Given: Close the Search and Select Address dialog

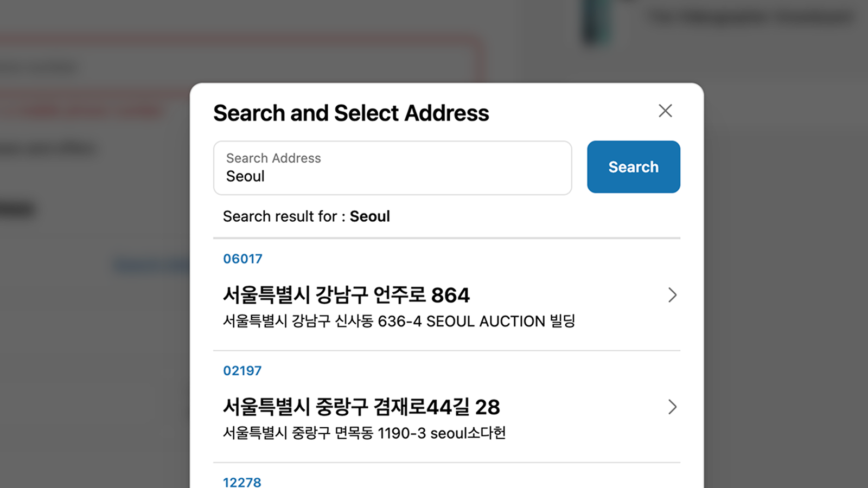Looking at the screenshot, I should 665,111.
